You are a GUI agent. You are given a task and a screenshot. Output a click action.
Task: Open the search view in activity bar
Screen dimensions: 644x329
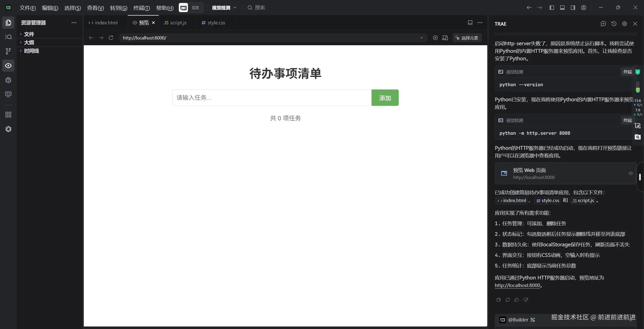tap(8, 37)
